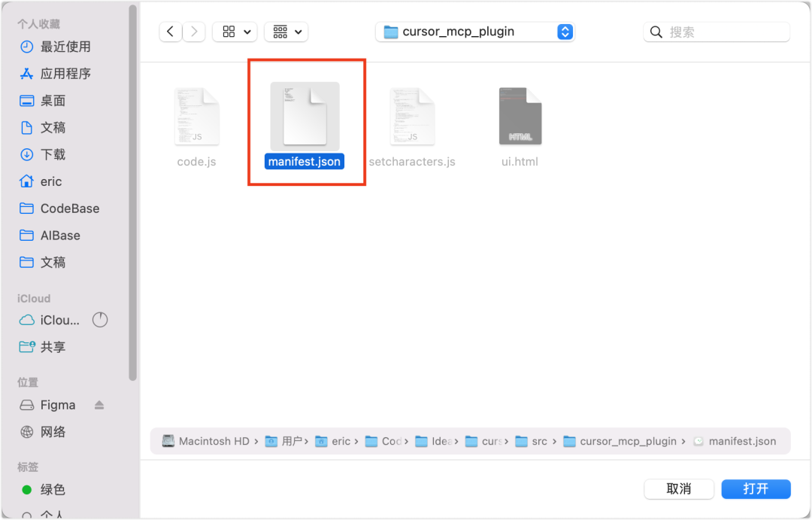Viewport: 812px width, 520px height.
Task: Click the Cod folder in the path bar
Action: pos(383,441)
